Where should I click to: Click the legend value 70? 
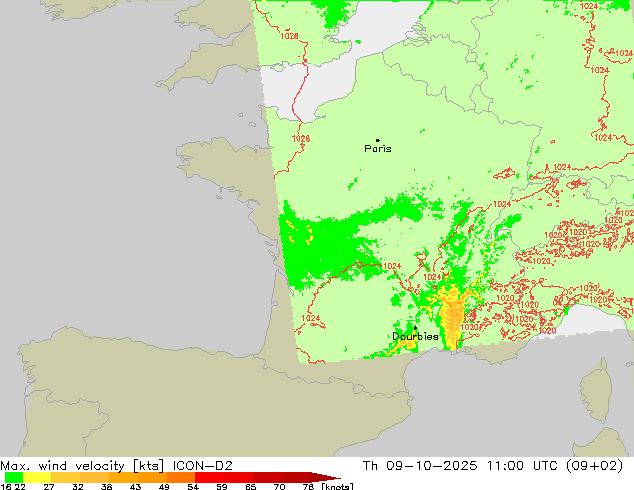[x=279, y=486]
